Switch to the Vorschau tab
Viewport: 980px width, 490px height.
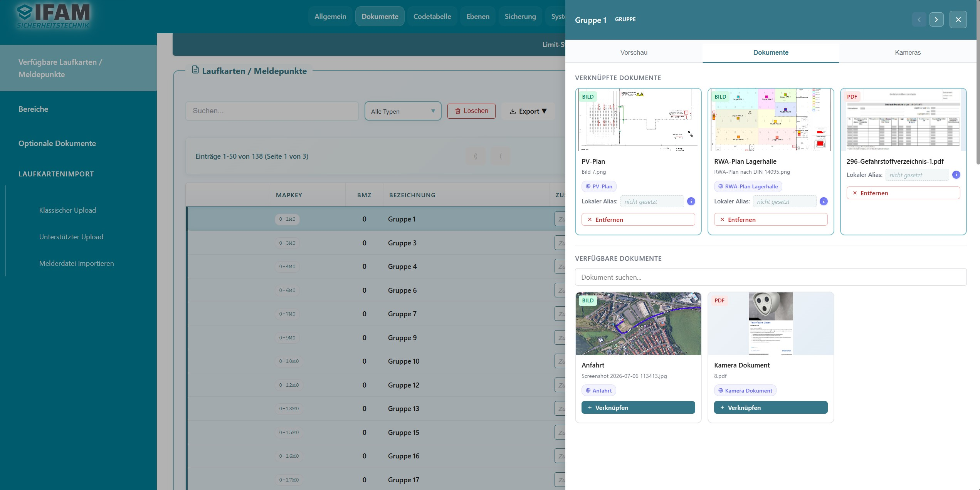[x=634, y=52]
